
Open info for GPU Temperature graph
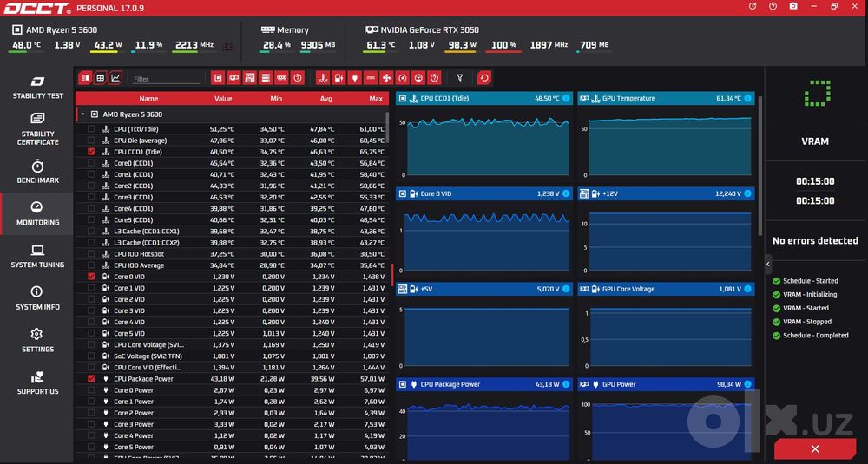748,99
